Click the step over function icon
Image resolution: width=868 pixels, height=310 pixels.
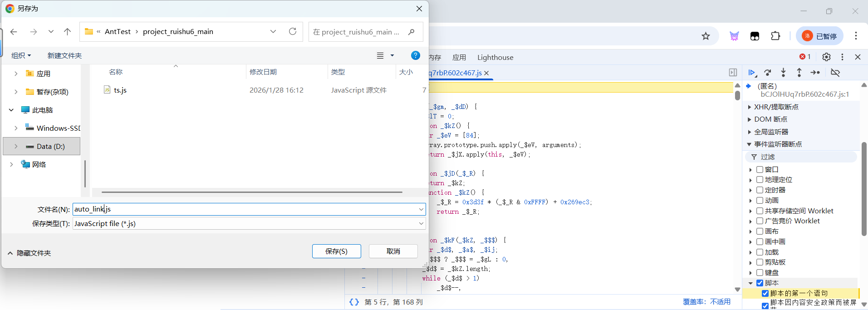(x=767, y=73)
